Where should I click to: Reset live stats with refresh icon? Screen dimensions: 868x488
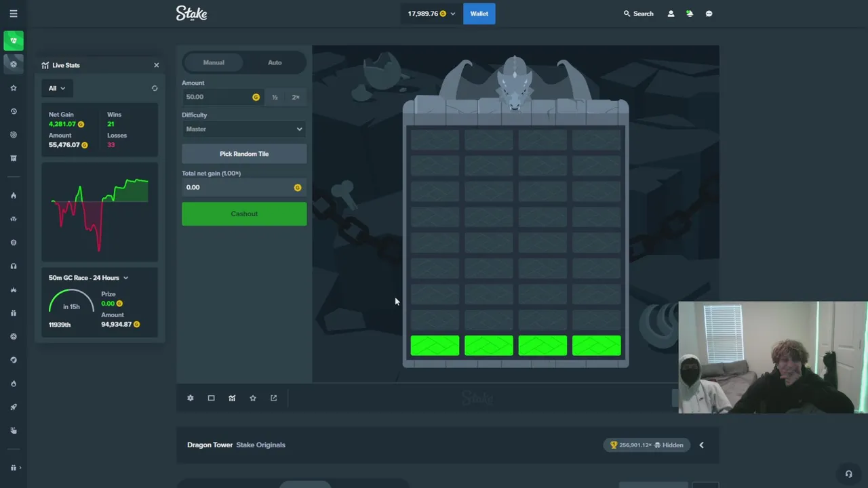(x=155, y=88)
